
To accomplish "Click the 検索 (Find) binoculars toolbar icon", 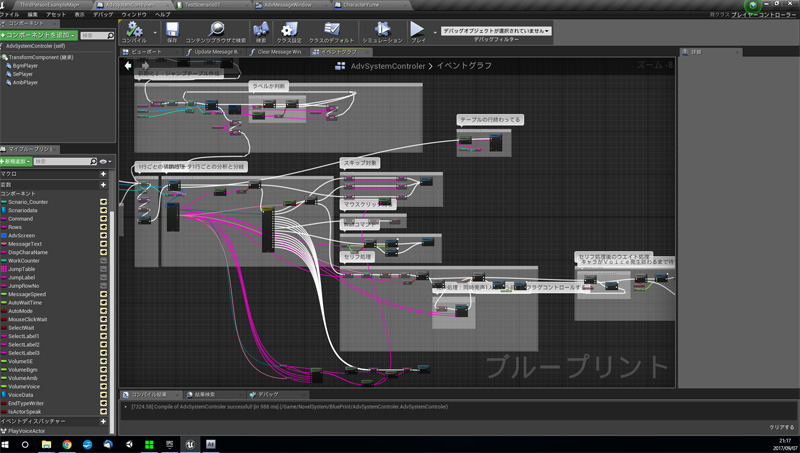I will pos(261,29).
